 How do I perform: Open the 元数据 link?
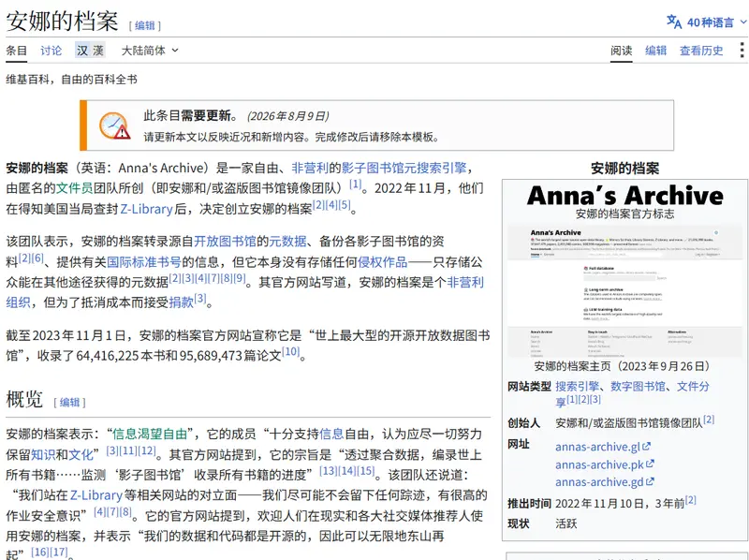point(287,241)
